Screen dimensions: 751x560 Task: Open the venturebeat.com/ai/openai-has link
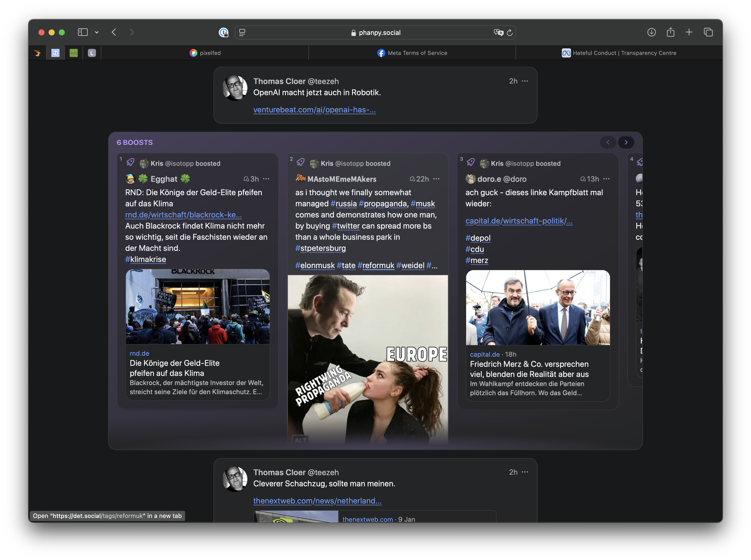(x=314, y=110)
